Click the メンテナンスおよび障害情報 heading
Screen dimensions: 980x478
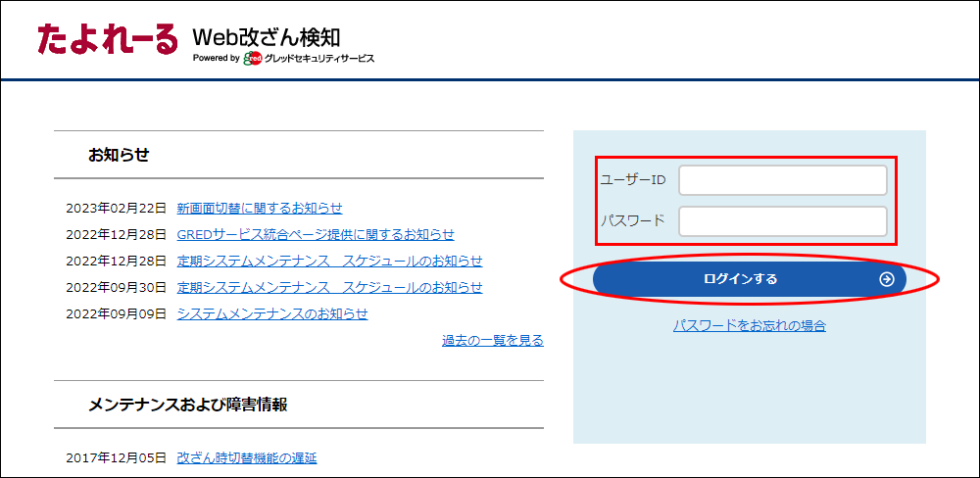point(188,405)
